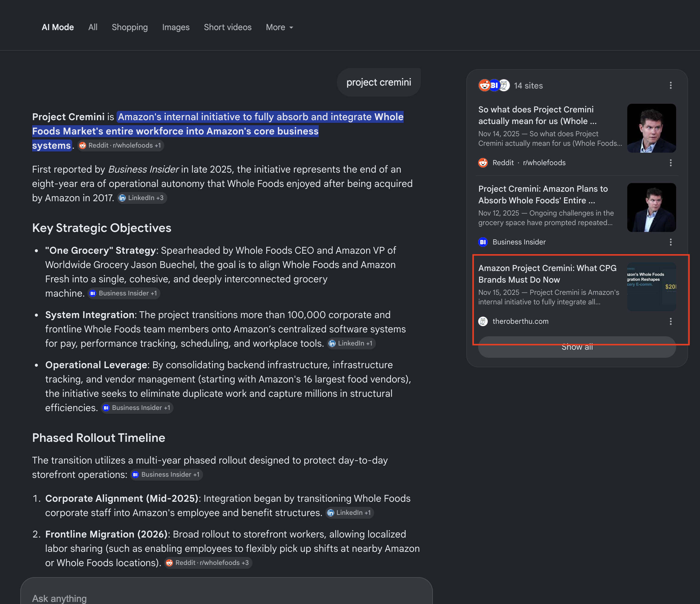Viewport: 700px width, 604px height.
Task: Click the 'Business Insider' source label in sidebar
Action: tap(519, 242)
